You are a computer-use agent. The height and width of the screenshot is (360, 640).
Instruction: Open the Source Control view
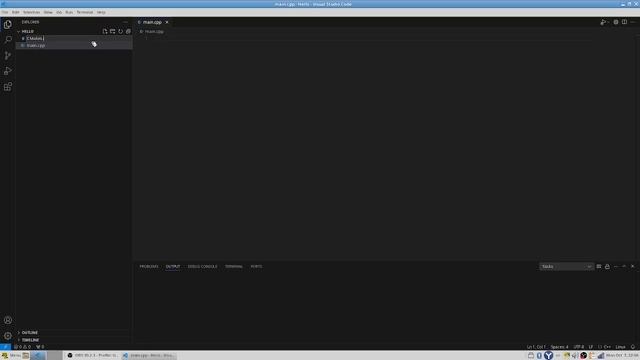[x=8, y=55]
